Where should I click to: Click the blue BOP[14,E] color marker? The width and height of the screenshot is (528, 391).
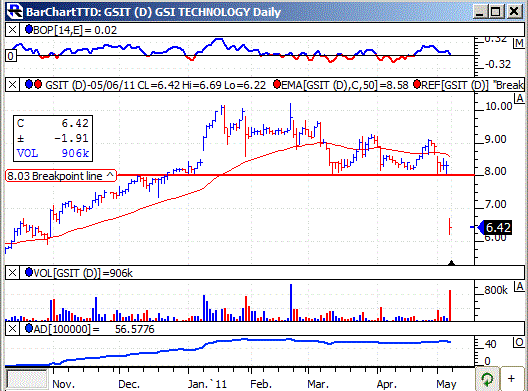point(29,30)
